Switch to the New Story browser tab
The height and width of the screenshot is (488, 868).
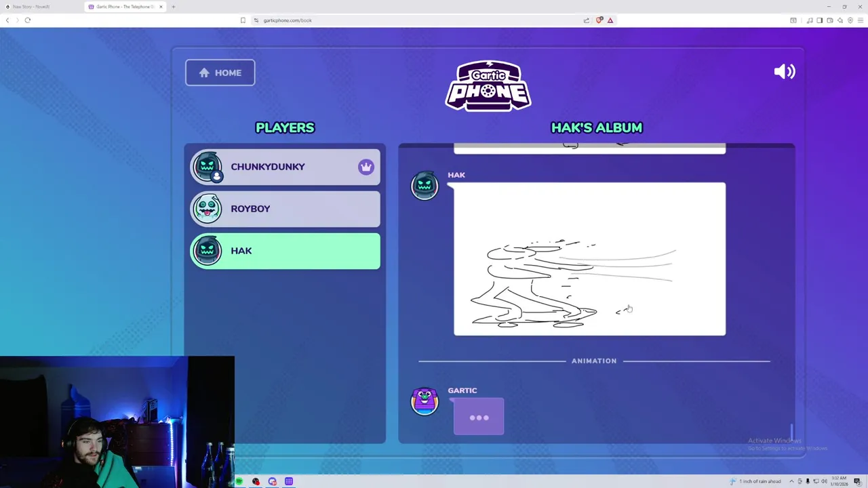(41, 7)
